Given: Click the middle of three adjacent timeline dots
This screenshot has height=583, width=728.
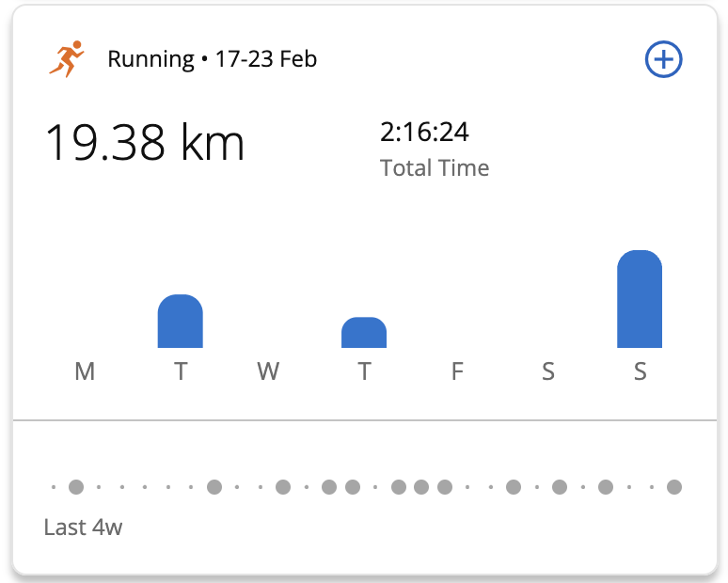Looking at the screenshot, I should point(421,487).
